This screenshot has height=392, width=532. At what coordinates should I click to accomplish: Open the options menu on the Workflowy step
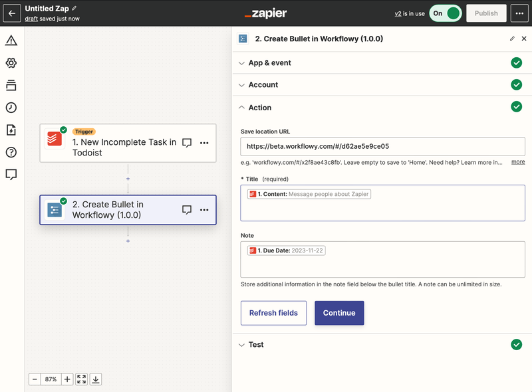tap(204, 209)
